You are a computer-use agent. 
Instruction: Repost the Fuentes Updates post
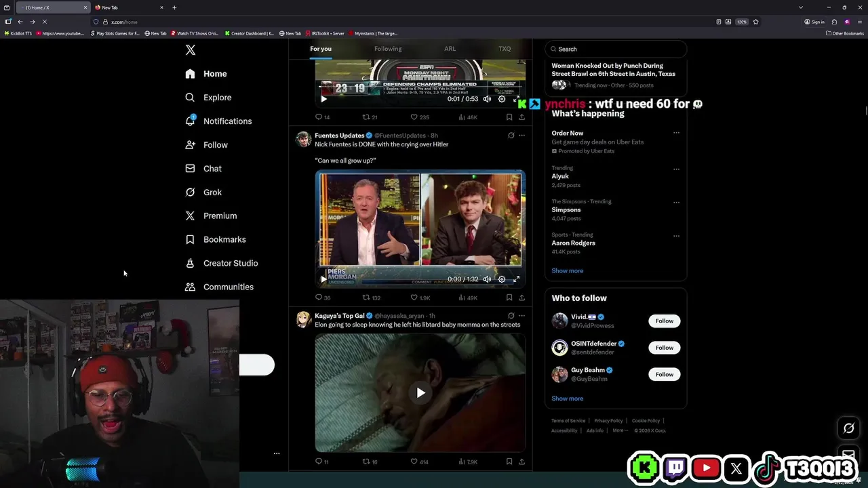pos(371,298)
